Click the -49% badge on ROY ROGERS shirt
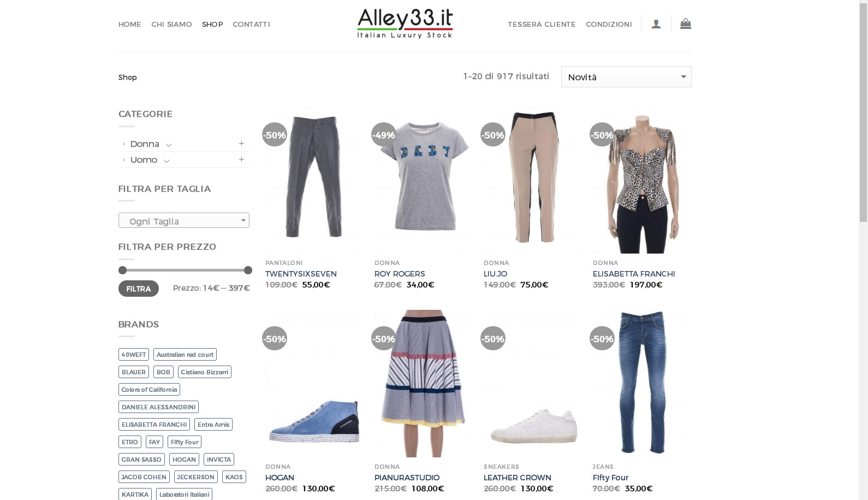 [x=383, y=135]
